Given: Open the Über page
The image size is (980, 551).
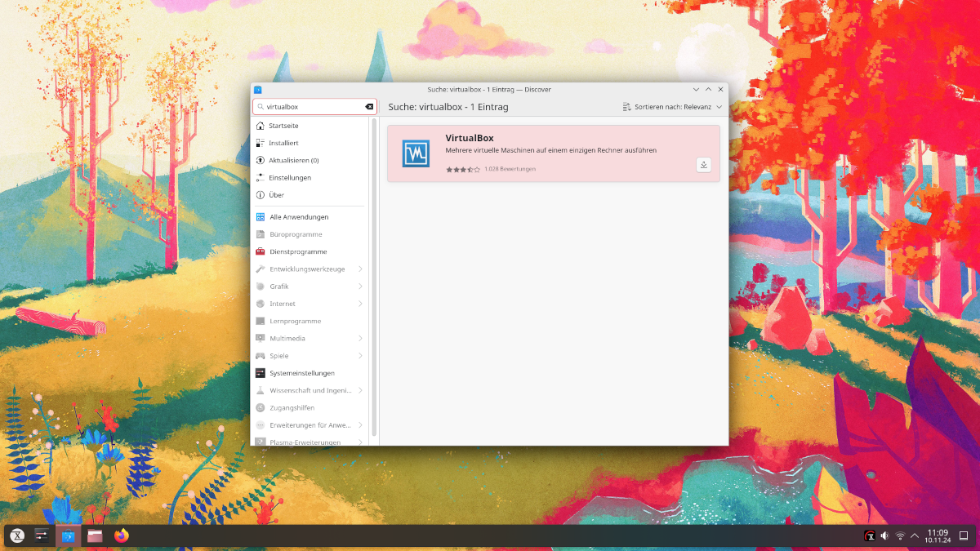Looking at the screenshot, I should coord(310,195).
